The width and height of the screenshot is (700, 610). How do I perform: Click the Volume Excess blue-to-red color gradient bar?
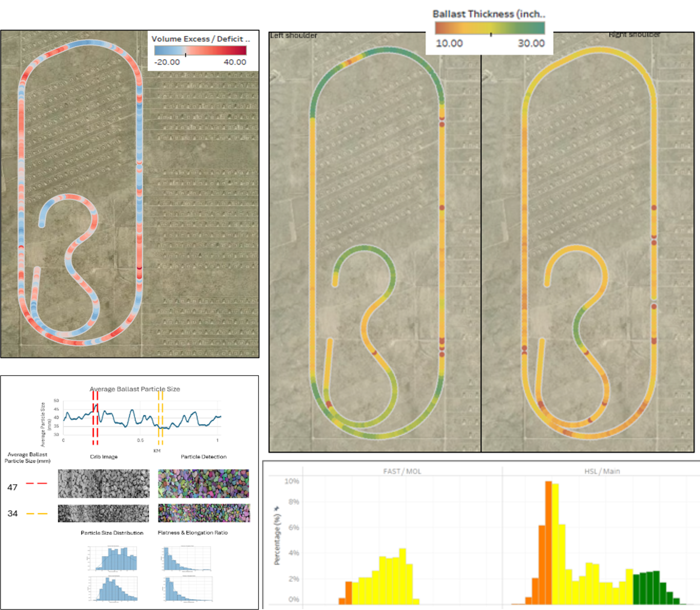click(x=201, y=51)
